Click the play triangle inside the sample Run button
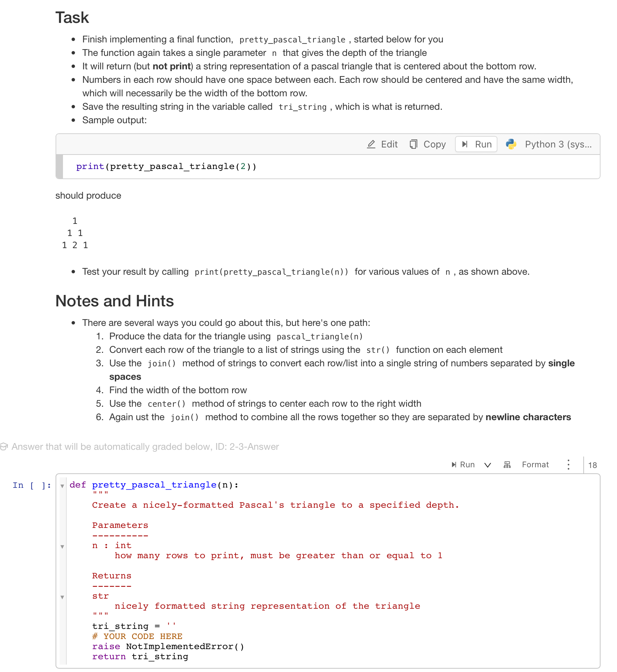The height and width of the screenshot is (672, 617). click(465, 144)
